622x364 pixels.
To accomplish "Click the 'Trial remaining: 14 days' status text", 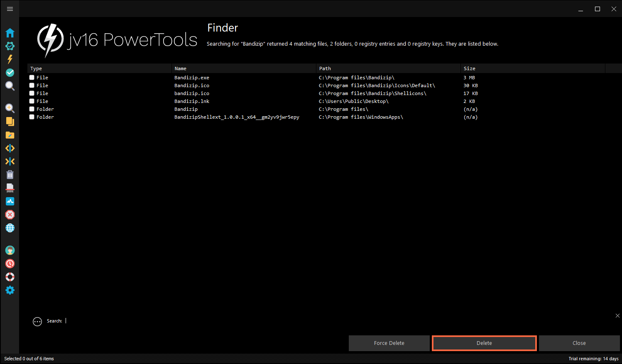I will (593, 359).
